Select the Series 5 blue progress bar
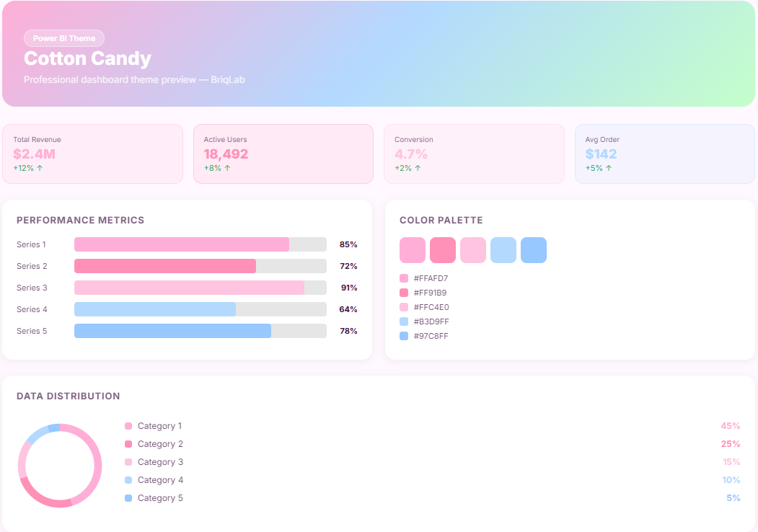The image size is (758, 532). (x=173, y=331)
